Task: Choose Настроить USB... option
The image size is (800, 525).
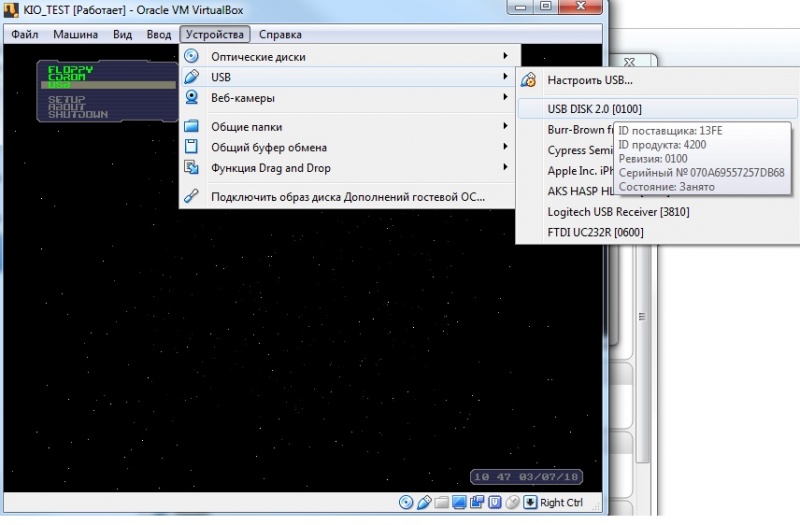Action: click(x=590, y=80)
